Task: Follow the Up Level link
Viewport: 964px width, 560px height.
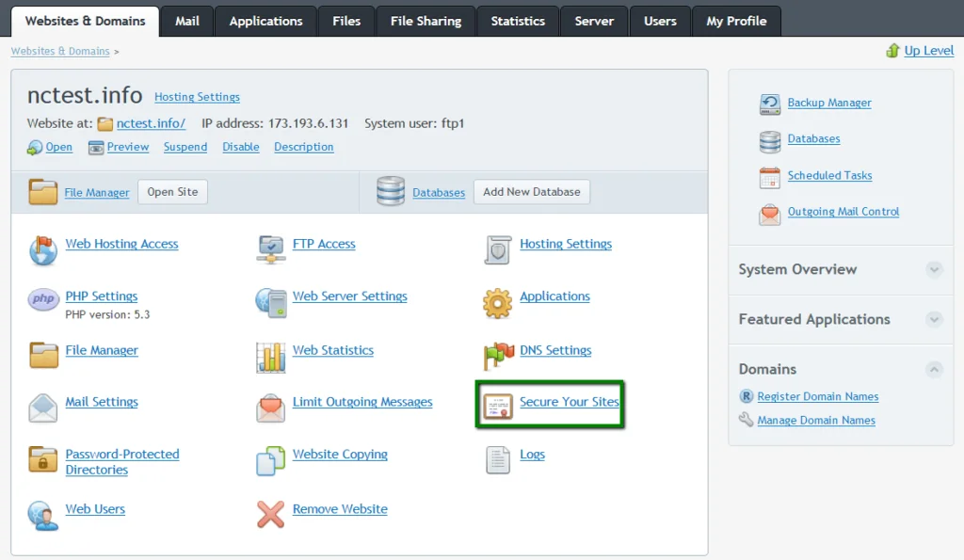Action: point(928,51)
